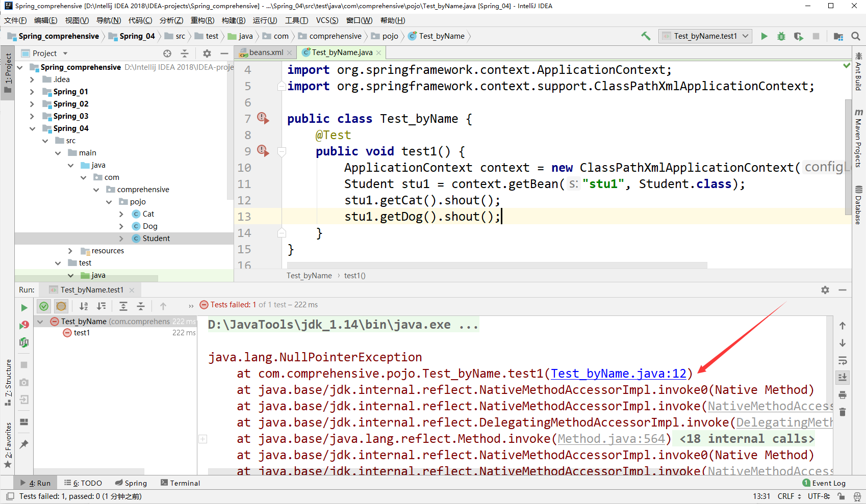Collapse all test results

click(141, 306)
